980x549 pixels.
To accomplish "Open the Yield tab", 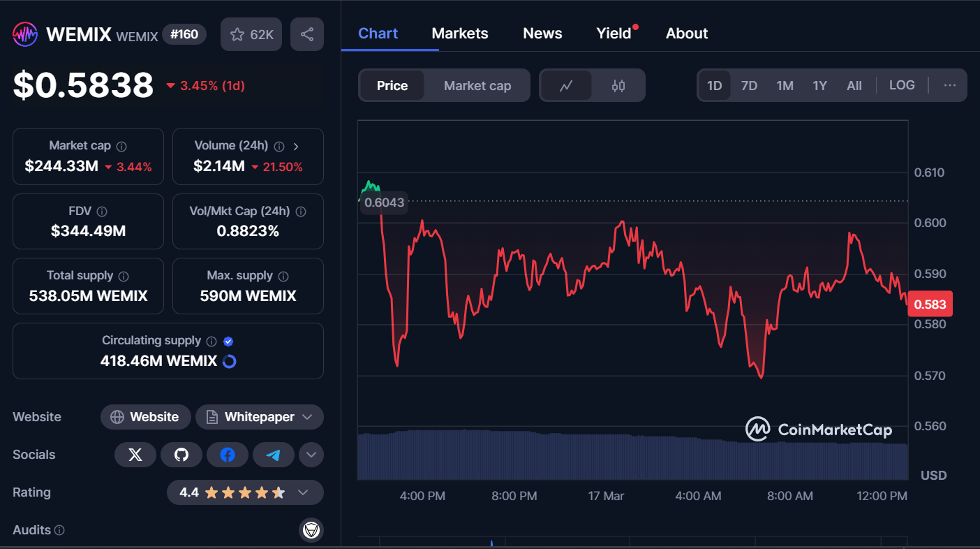I will point(614,34).
